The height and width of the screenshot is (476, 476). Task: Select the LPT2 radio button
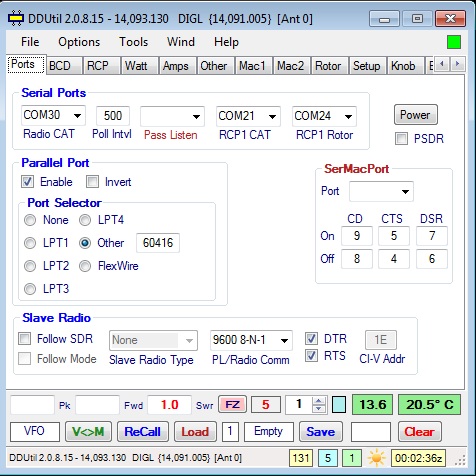point(30,266)
